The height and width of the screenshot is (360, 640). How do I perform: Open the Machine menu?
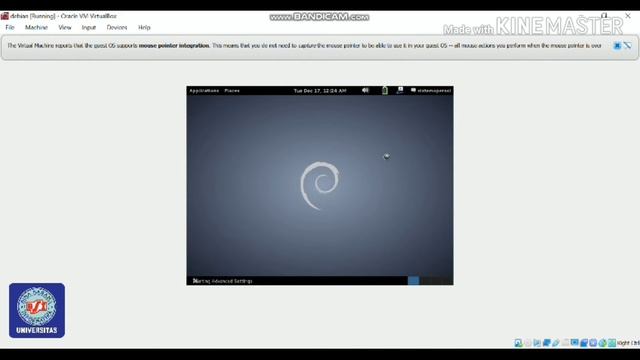(x=36, y=27)
